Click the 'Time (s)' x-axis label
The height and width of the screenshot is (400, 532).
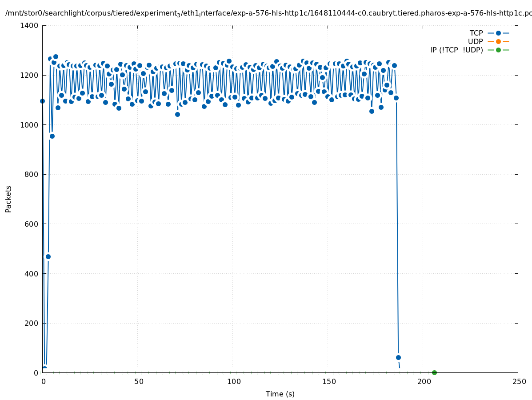pos(280,394)
